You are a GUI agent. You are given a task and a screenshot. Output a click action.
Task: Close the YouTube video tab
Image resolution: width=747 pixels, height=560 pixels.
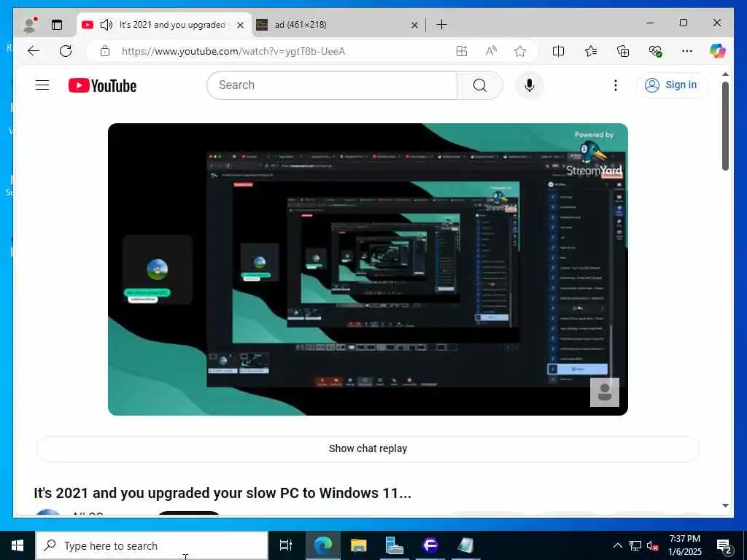pos(241,25)
